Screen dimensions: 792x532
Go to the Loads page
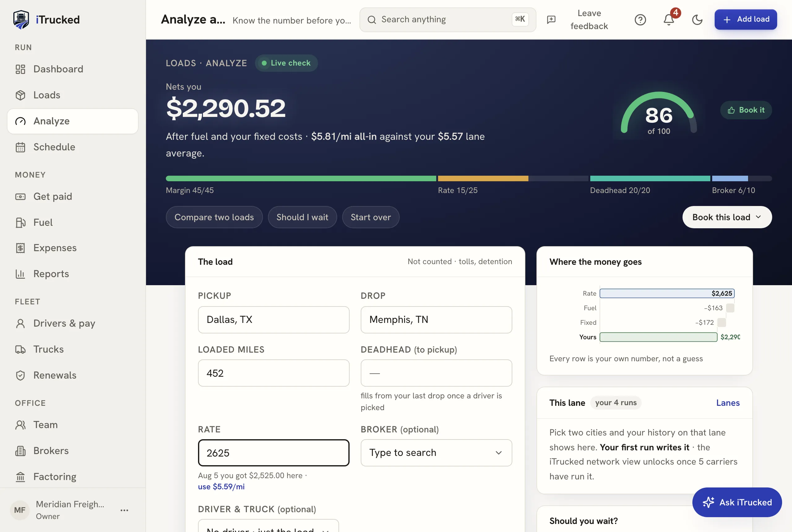click(x=73, y=95)
